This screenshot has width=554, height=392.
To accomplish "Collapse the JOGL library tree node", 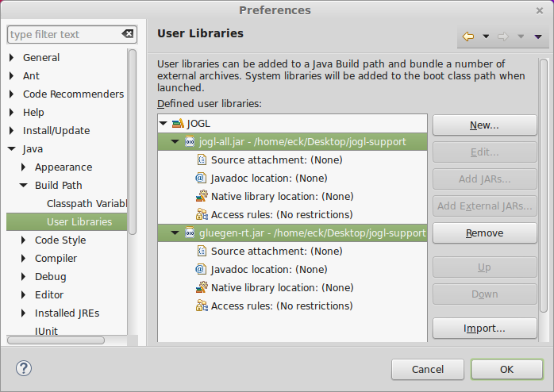I will [164, 124].
